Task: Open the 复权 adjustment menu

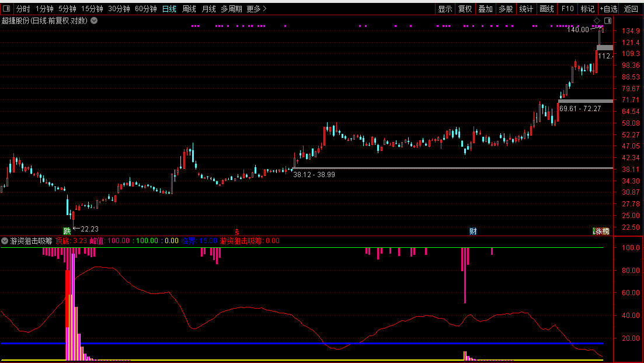Action: [x=465, y=9]
